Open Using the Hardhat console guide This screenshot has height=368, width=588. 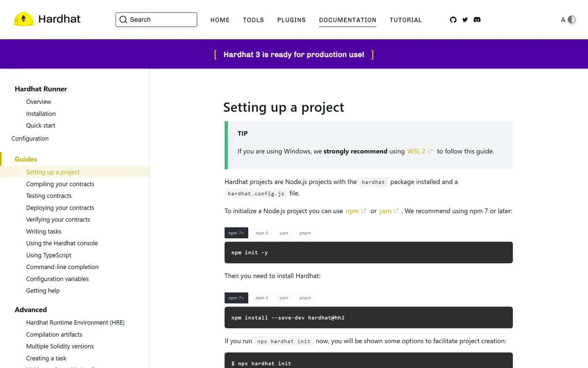62,243
